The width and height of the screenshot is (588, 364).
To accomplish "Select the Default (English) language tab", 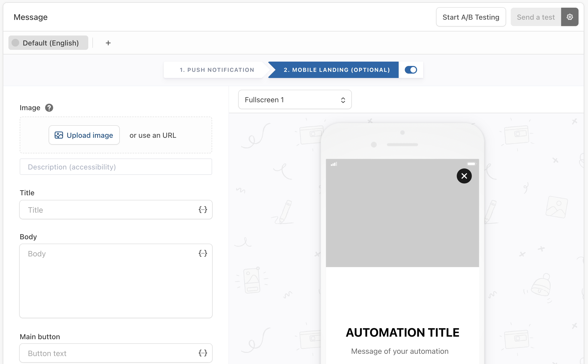I will 48,43.
